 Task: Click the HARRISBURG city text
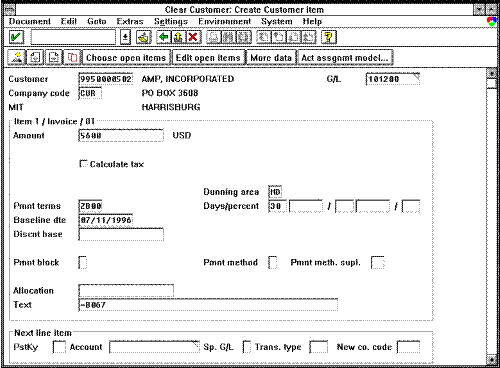(x=171, y=107)
